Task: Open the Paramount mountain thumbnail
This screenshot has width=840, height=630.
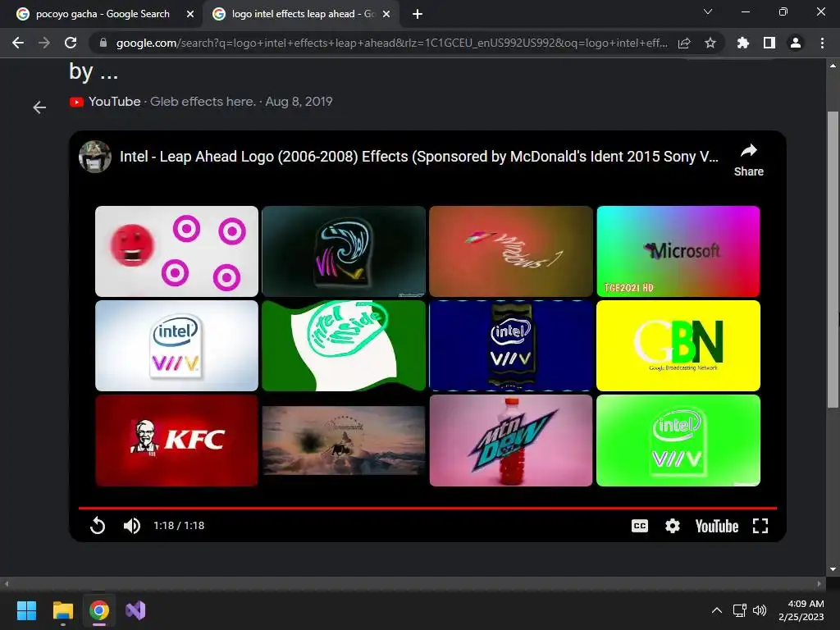Action: tap(344, 441)
